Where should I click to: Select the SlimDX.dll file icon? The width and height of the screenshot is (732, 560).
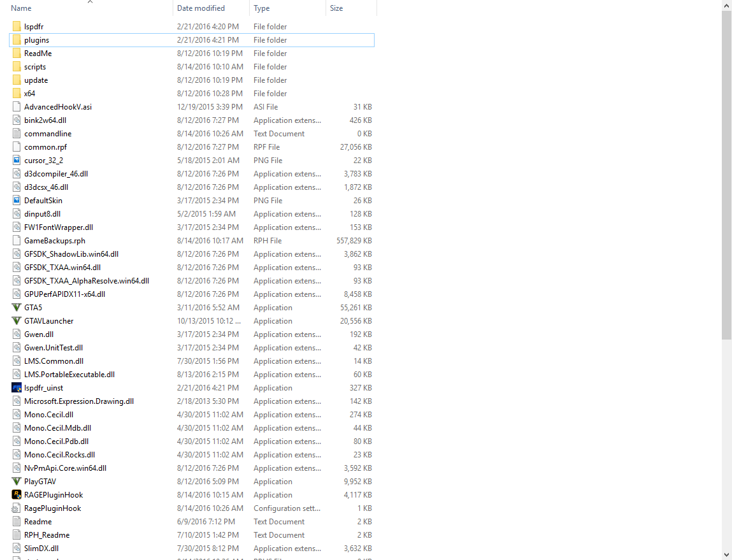17,549
